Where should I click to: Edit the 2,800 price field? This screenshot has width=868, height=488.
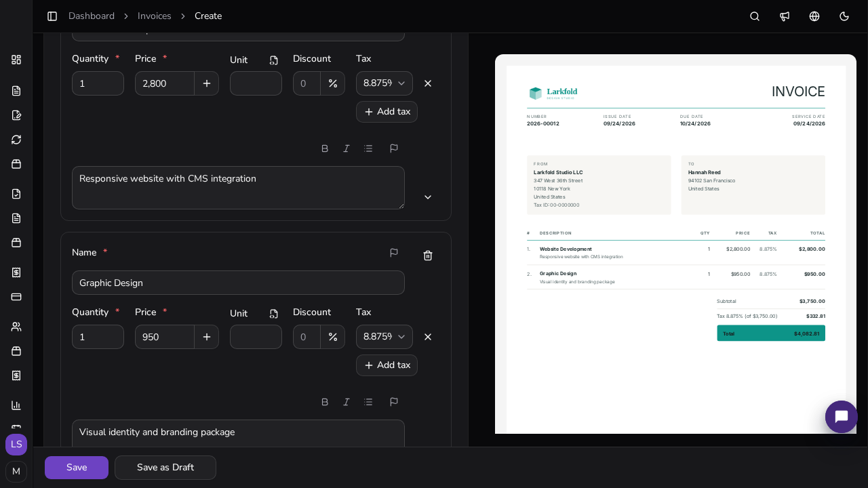pos(165,83)
